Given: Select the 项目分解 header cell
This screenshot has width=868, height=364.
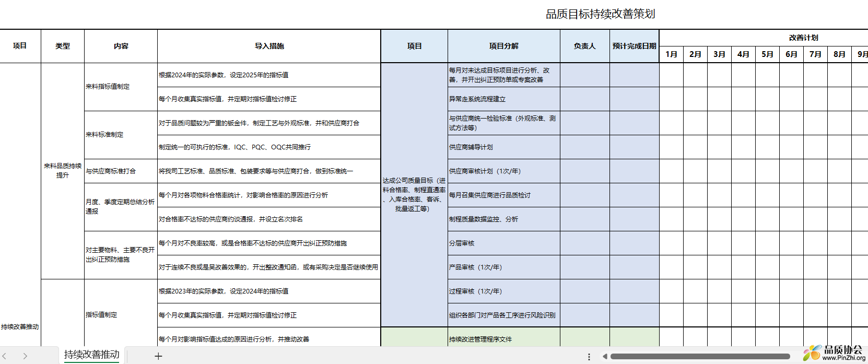Looking at the screenshot, I should point(504,46).
